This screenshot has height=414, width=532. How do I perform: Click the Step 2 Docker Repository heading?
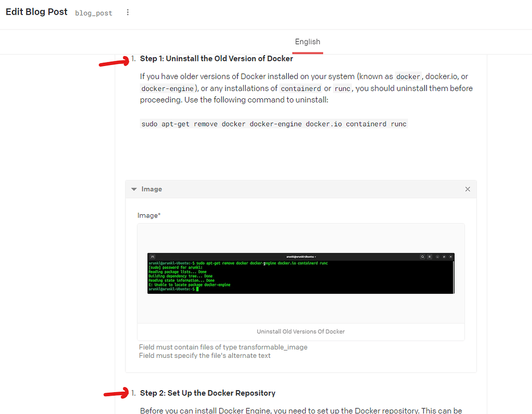[207, 393]
